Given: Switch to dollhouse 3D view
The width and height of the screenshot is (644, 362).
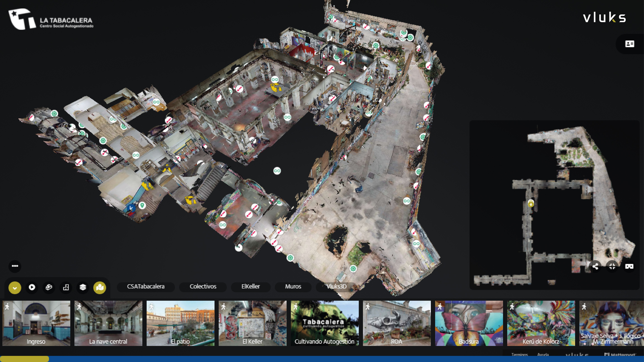Looking at the screenshot, I should [49, 287].
